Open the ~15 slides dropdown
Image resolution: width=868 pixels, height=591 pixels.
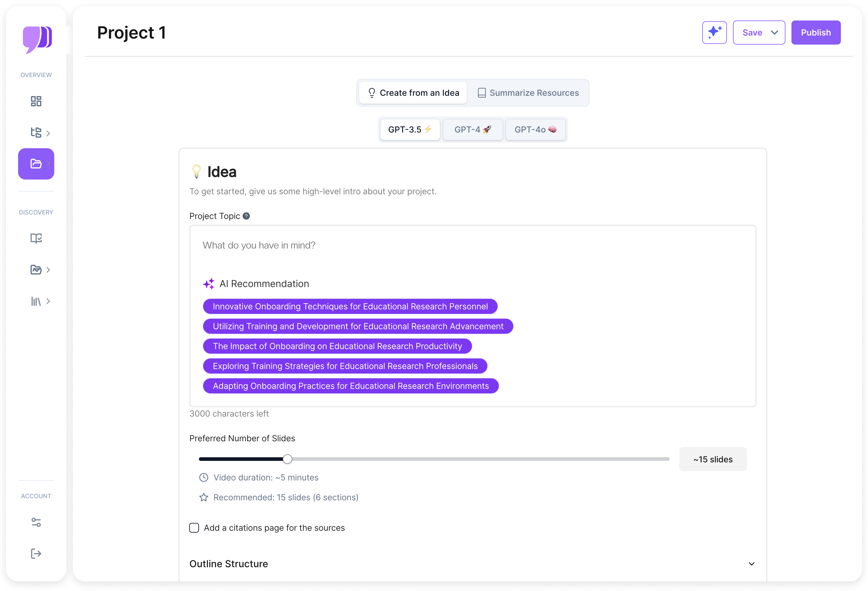coord(712,459)
